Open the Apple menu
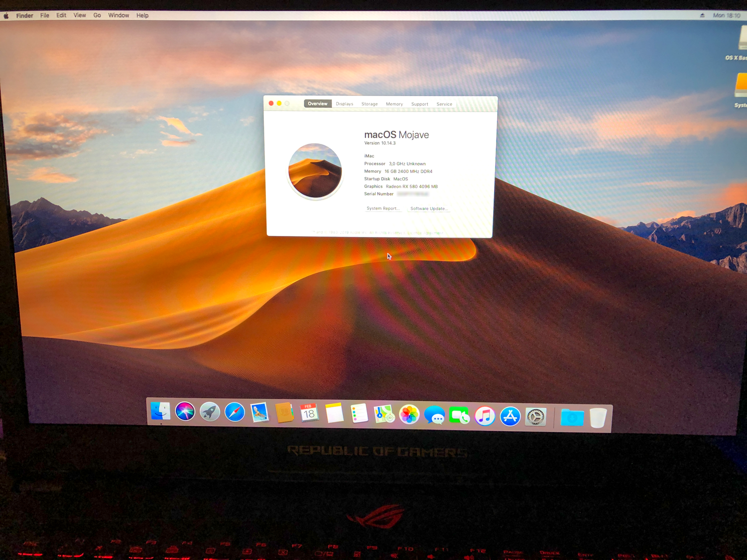Image resolution: width=747 pixels, height=560 pixels. [6, 15]
